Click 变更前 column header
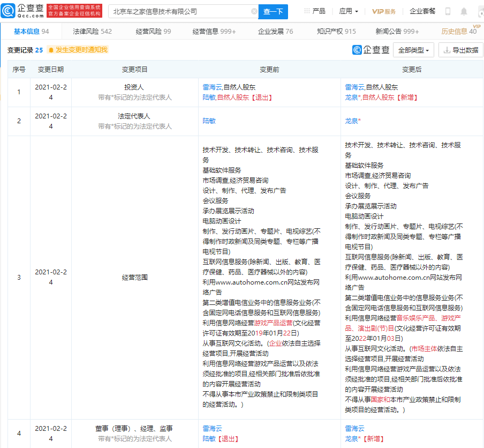 [x=269, y=70]
